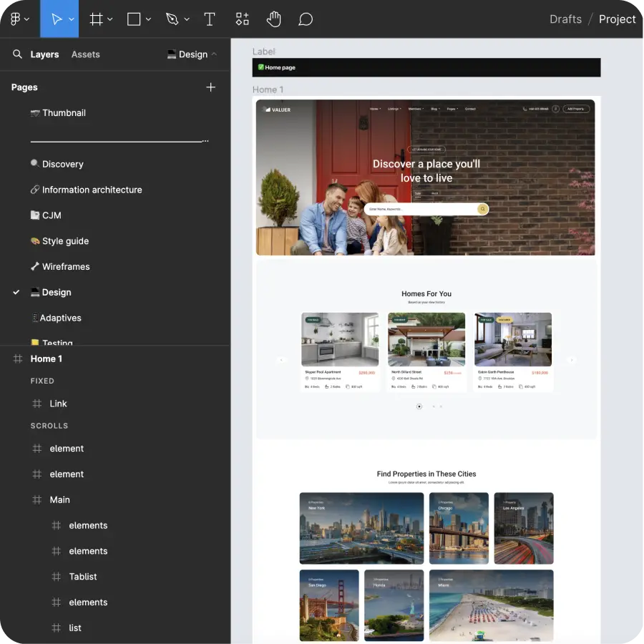644x644 pixels.
Task: Select the Pen tool
Action: pos(172,19)
